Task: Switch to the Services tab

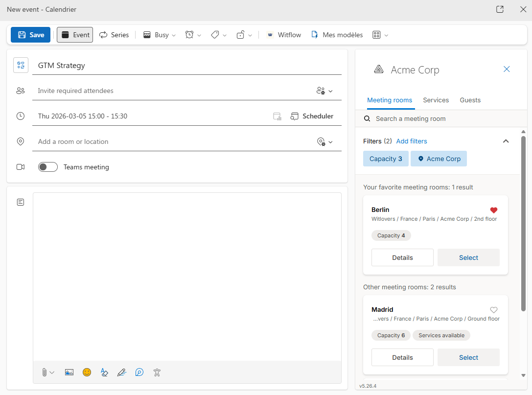Action: coord(436,100)
